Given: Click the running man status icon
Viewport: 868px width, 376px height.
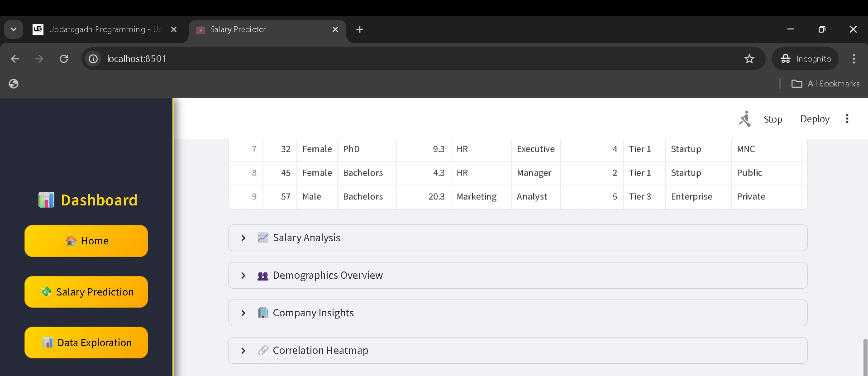Looking at the screenshot, I should click(745, 119).
